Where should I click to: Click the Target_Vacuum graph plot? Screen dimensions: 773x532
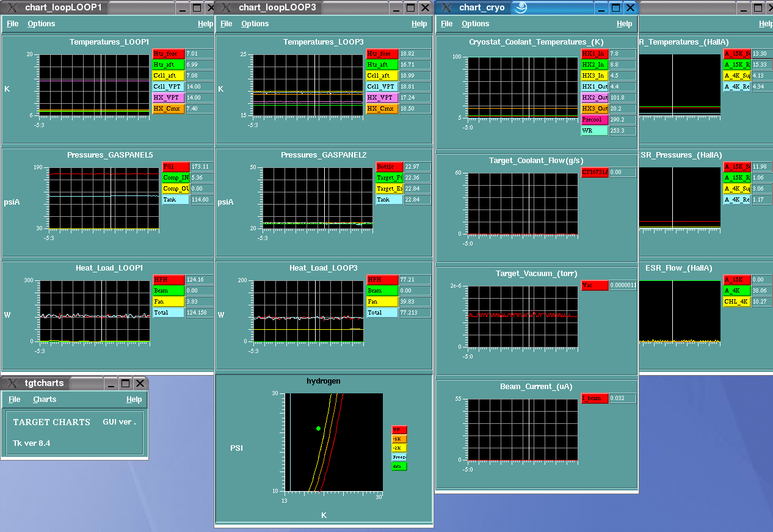523,316
